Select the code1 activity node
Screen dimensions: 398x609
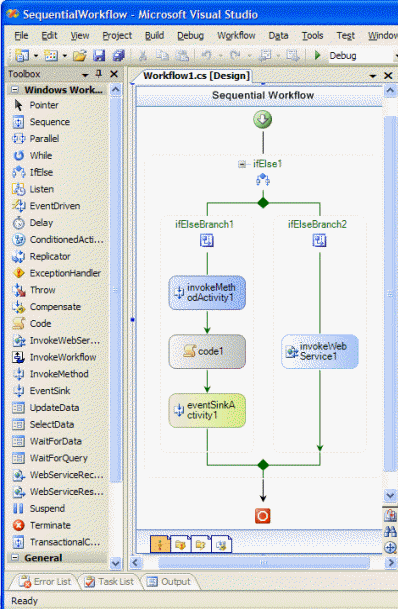coord(207,351)
